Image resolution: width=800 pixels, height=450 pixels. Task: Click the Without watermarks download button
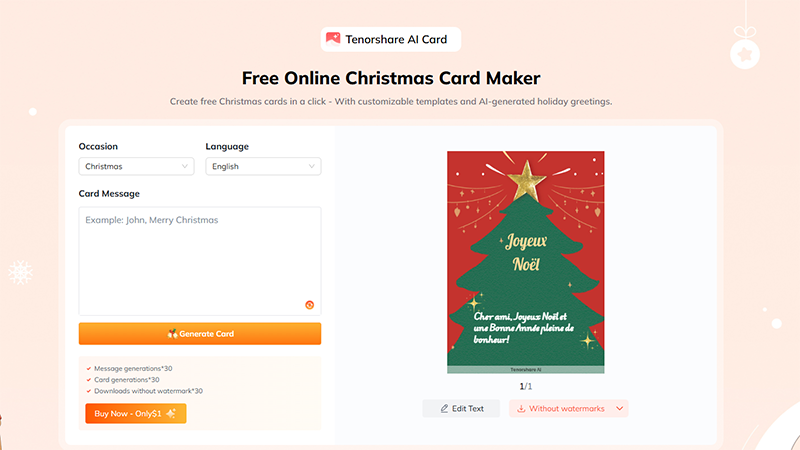560,409
